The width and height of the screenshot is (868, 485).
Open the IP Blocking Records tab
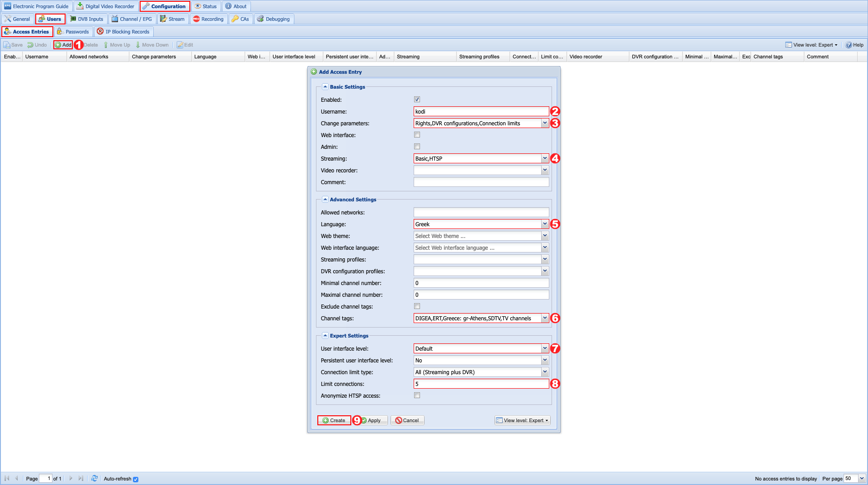[x=123, y=32]
